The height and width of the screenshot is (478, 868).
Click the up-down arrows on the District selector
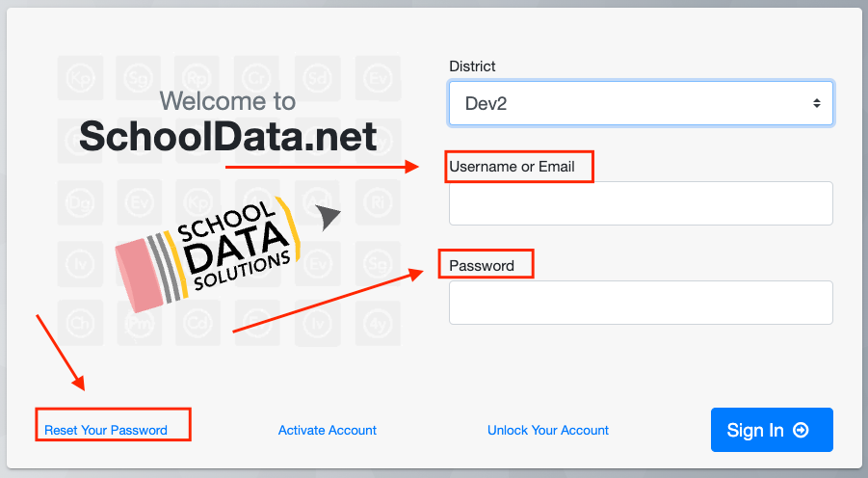pyautogui.click(x=816, y=102)
